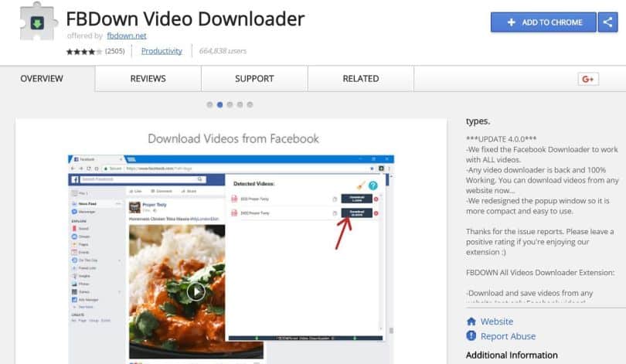Click the FBDown Video Downloader title
The width and height of the screenshot is (626, 364).
coord(185,19)
